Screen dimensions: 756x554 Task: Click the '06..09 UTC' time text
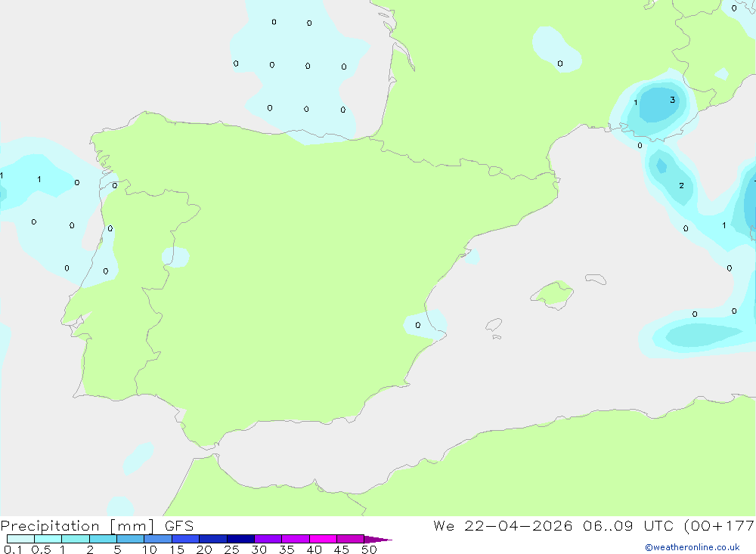627,526
